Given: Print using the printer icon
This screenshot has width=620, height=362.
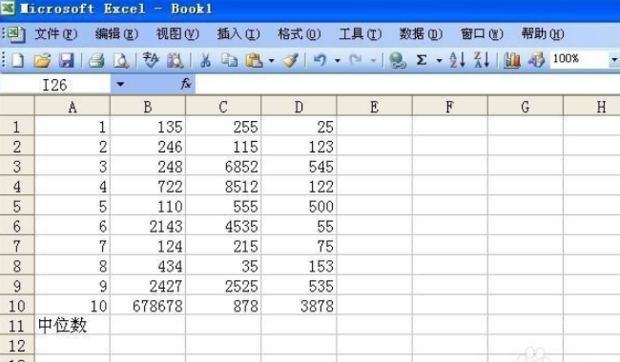Looking at the screenshot, I should coord(96,60).
